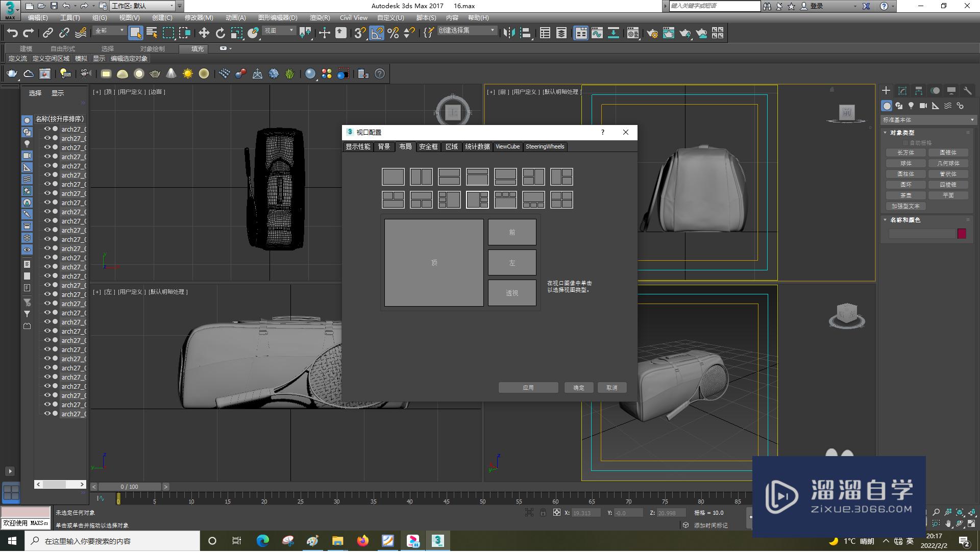Activate the Select Object arrow tool
This screenshot has width=980, height=552.
tap(135, 33)
